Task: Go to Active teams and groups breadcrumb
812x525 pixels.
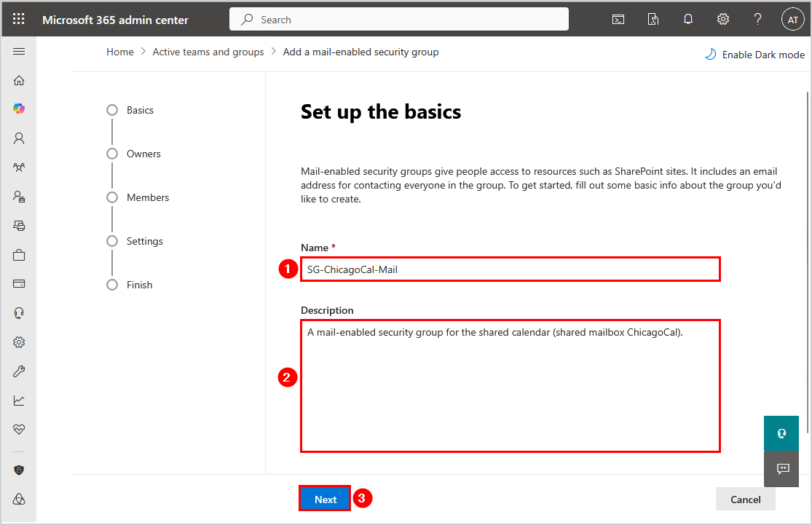Action: 208,52
